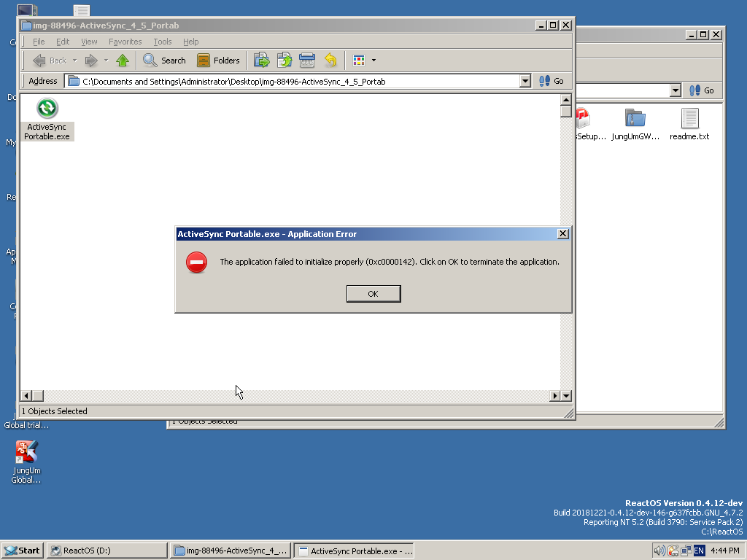This screenshot has width=747, height=560.
Task: Open the Favorites menu
Action: click(125, 42)
